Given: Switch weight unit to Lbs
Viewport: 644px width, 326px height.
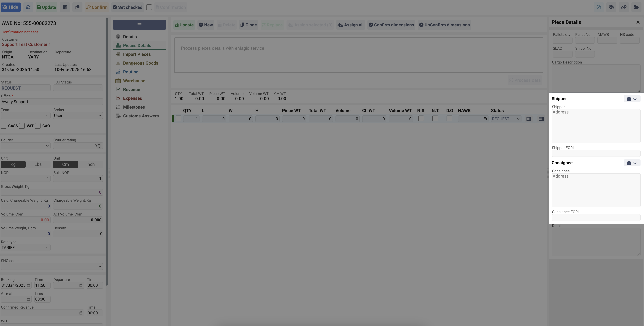Looking at the screenshot, I should 38,164.
